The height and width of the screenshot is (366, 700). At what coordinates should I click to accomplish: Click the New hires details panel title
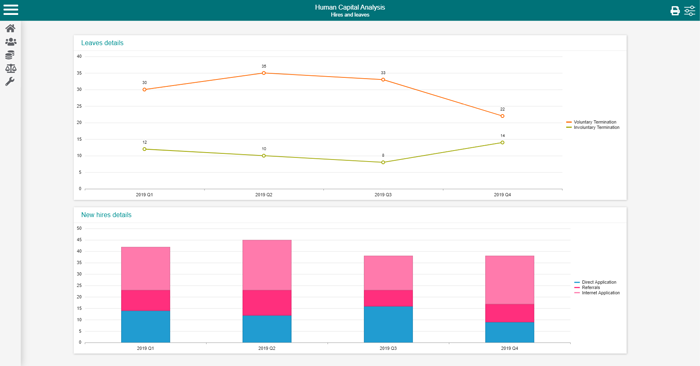click(x=106, y=215)
